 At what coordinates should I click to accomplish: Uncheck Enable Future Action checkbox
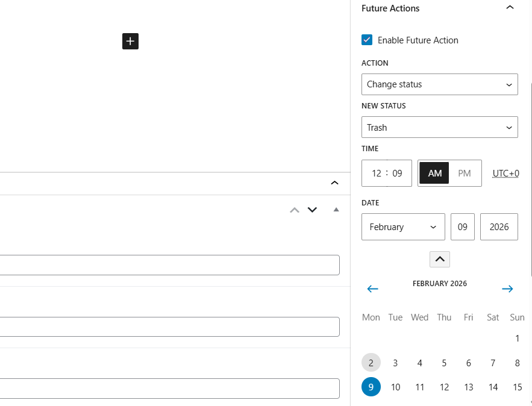[x=367, y=40]
